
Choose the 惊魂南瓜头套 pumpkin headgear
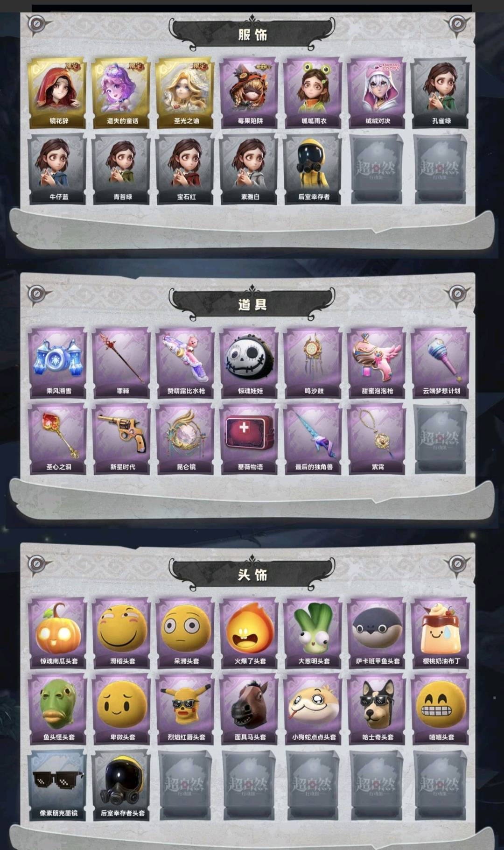coord(57,633)
